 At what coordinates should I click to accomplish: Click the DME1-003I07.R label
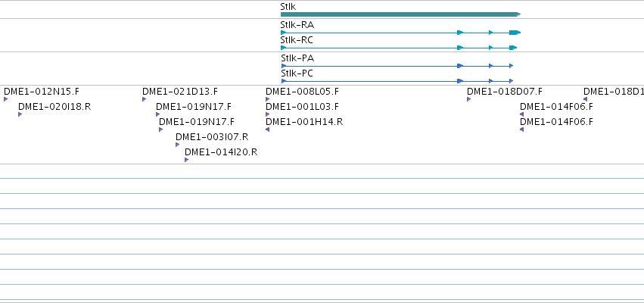(212, 137)
